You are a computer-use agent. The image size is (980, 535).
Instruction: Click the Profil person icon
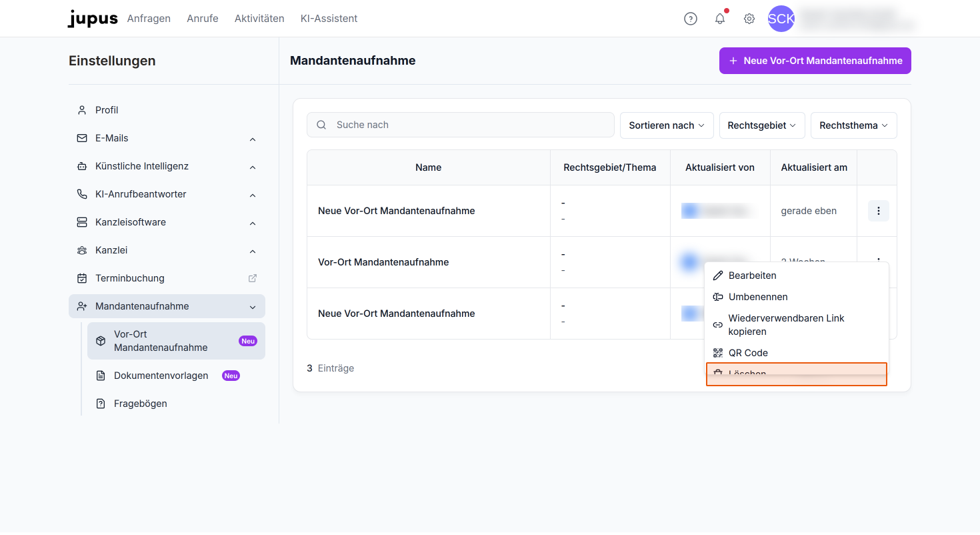pos(82,110)
